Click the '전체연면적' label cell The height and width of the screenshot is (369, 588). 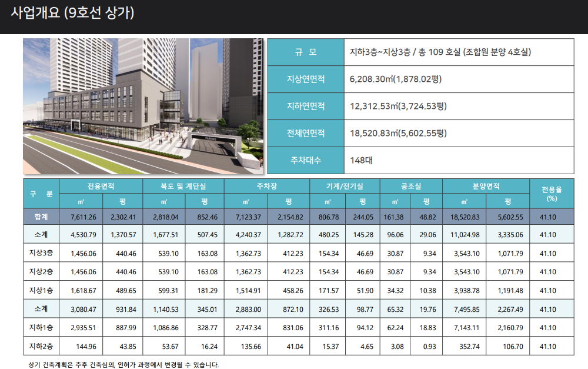(306, 133)
